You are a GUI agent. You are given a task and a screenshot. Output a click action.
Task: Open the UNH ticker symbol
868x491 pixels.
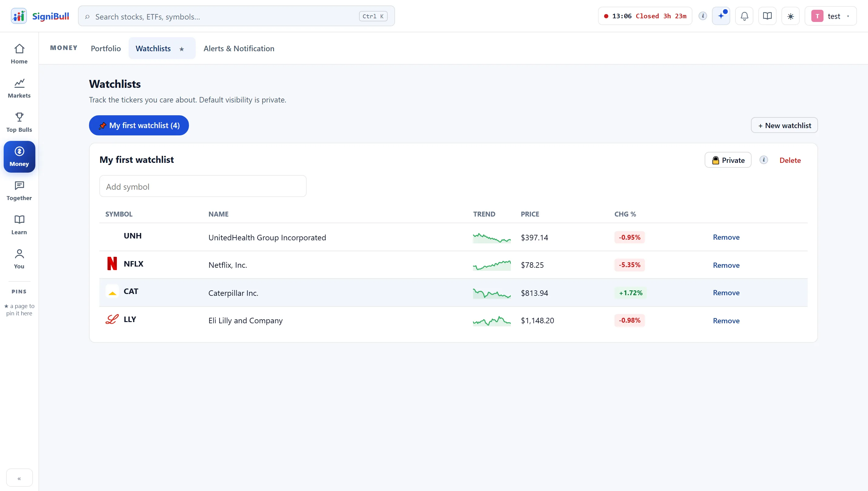pos(132,235)
